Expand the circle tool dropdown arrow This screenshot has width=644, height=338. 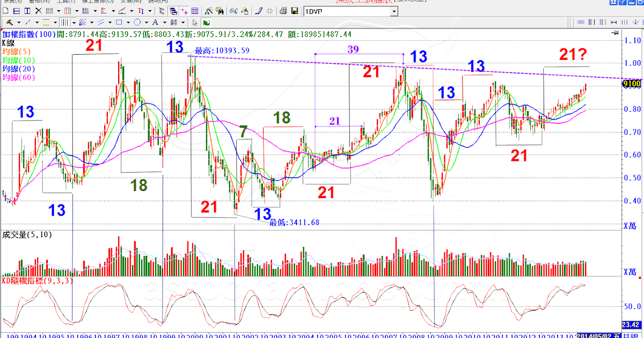coord(146,23)
